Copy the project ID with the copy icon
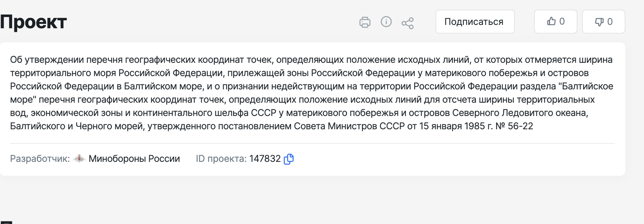The width and height of the screenshot is (644, 224). [x=288, y=159]
